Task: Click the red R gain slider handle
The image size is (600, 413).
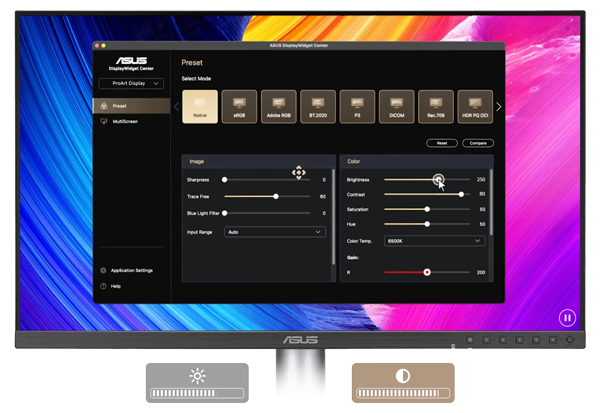Action: tap(427, 272)
